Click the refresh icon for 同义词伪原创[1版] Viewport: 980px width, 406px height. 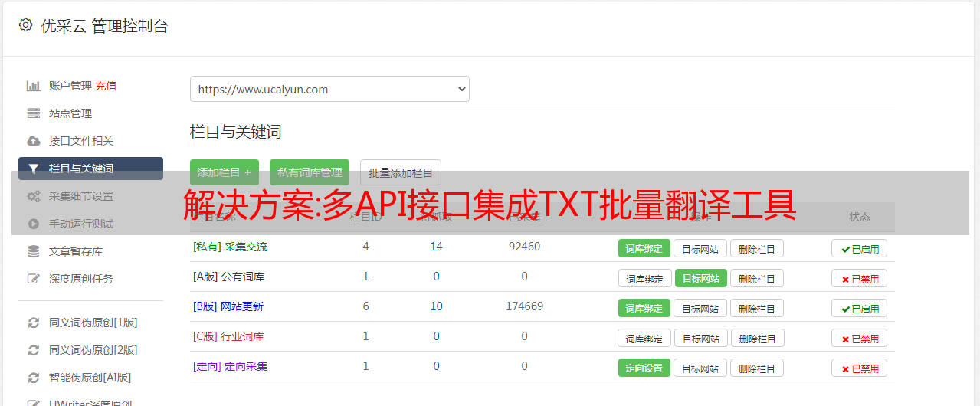pos(33,323)
